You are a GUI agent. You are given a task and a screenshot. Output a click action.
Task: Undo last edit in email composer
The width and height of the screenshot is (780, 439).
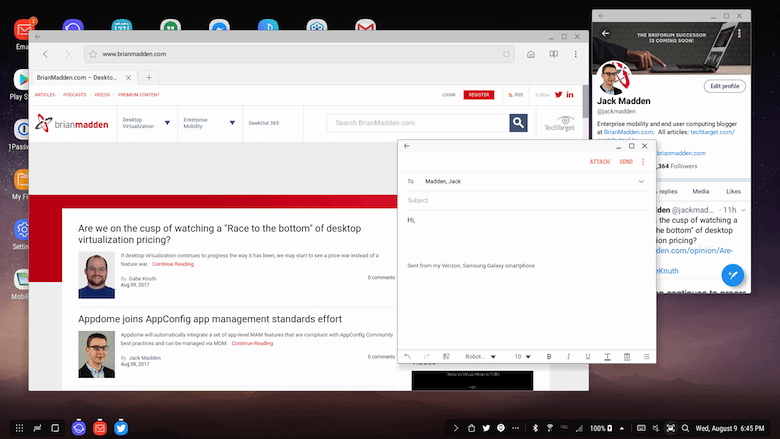coord(407,356)
